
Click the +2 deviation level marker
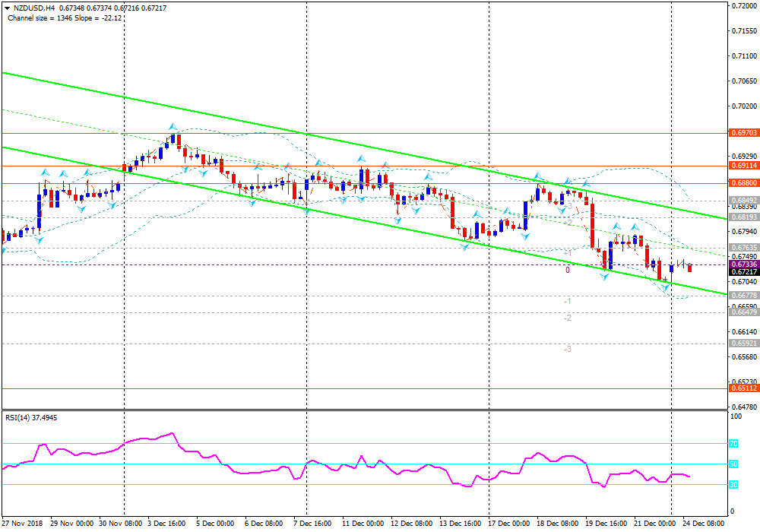coord(568,223)
